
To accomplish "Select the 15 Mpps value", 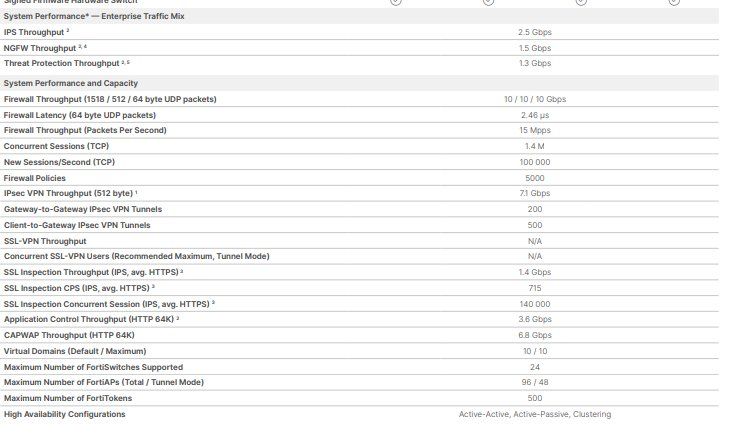I will [x=535, y=130].
